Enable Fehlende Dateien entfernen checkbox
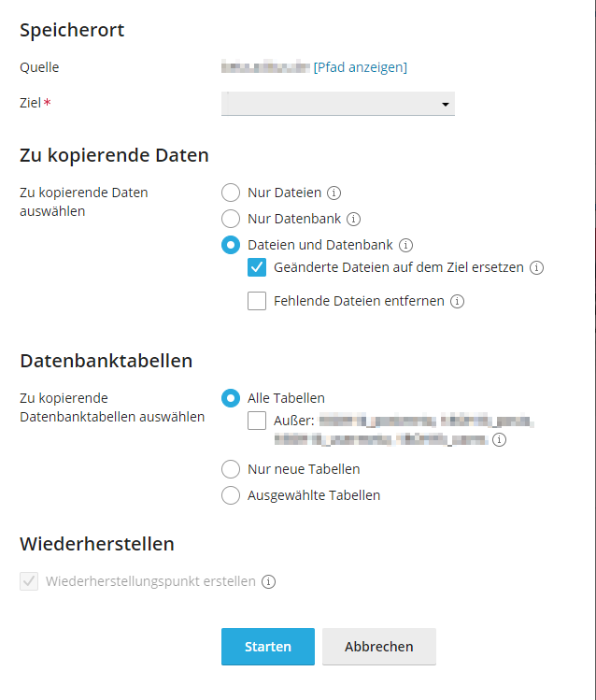The image size is (596, 700). [257, 301]
